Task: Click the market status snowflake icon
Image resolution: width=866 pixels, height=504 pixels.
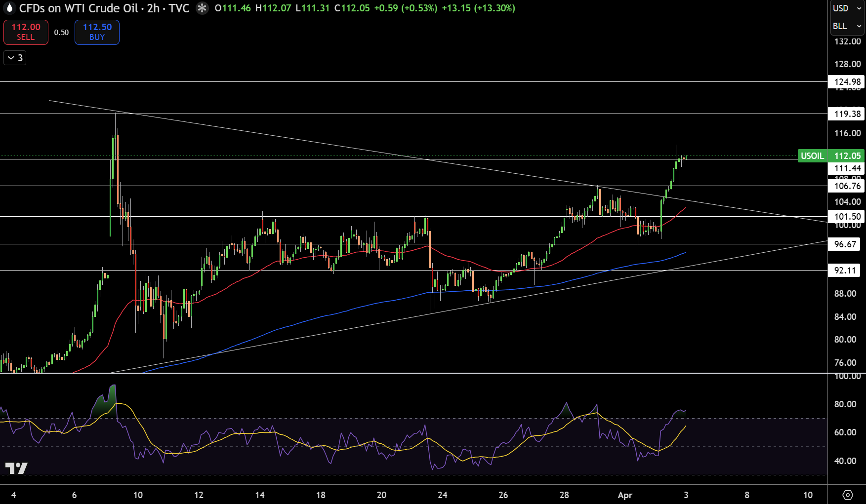Action: coord(202,8)
